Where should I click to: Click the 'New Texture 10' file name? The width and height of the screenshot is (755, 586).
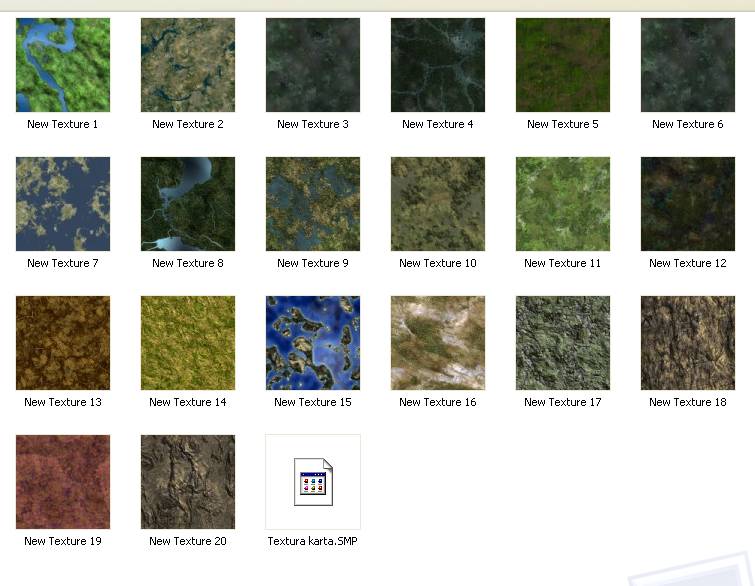(x=438, y=263)
